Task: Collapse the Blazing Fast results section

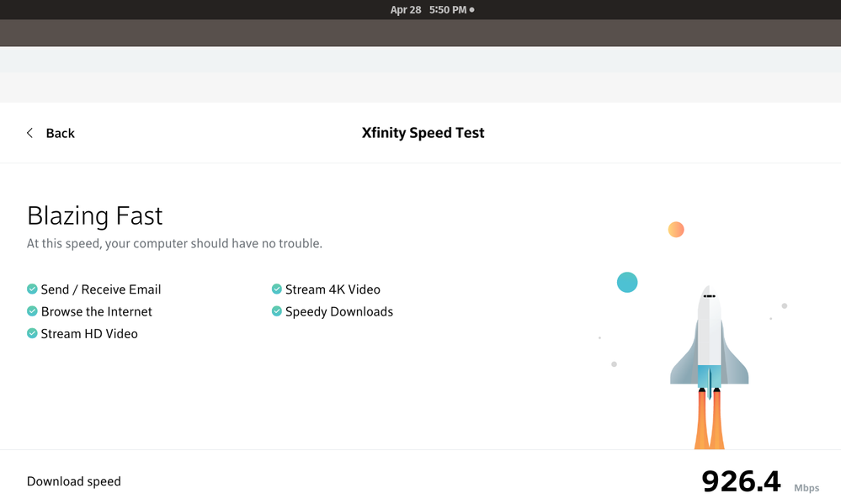Action: click(x=94, y=215)
